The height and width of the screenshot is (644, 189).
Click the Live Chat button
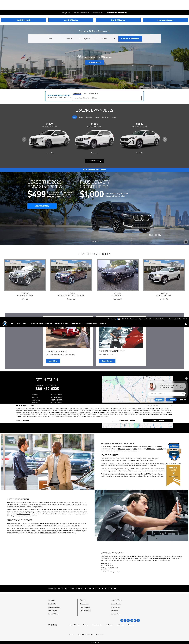171,400
